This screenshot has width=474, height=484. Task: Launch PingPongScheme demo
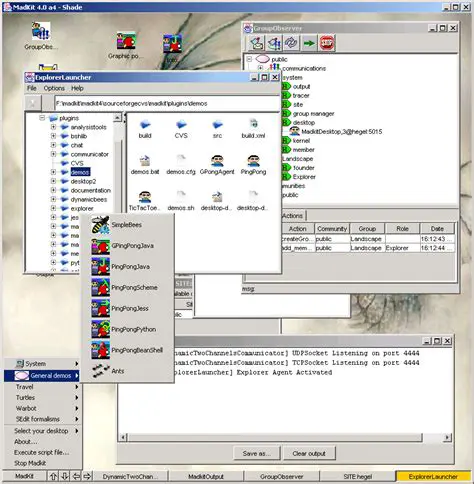point(127,287)
